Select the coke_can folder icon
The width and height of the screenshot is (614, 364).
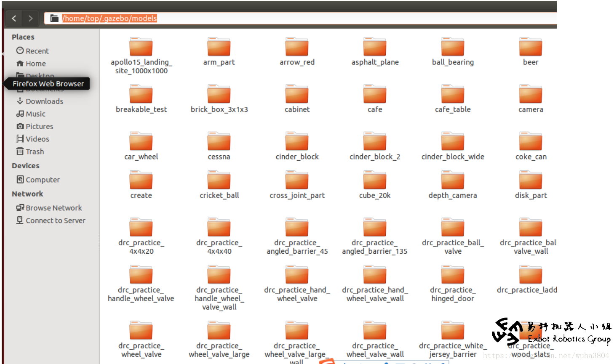(531, 141)
